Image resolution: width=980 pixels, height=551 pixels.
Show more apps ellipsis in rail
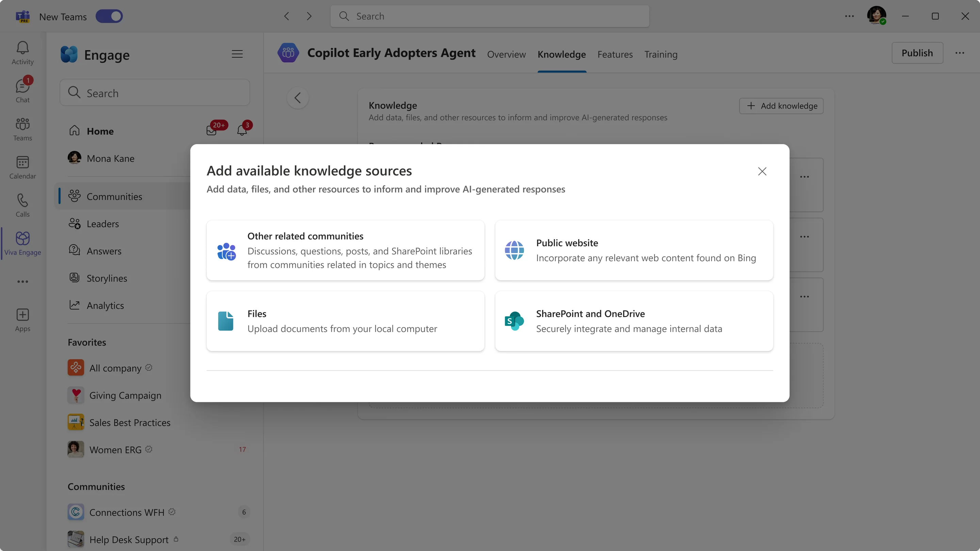click(22, 281)
